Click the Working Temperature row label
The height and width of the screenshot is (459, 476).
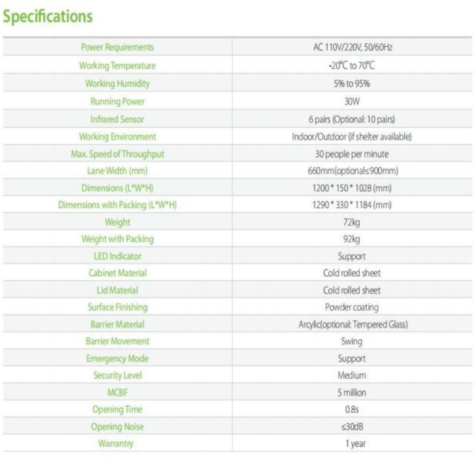pyautogui.click(x=117, y=65)
